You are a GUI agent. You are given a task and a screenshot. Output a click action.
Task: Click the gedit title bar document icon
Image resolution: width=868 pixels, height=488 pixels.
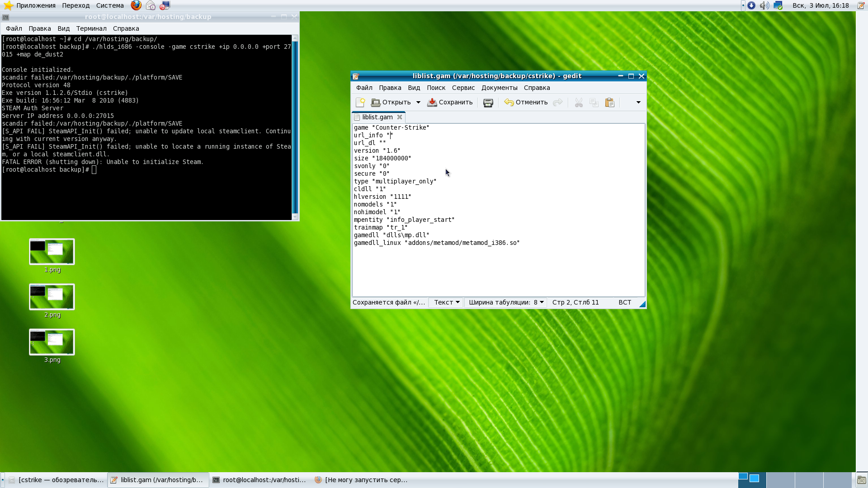click(x=356, y=76)
